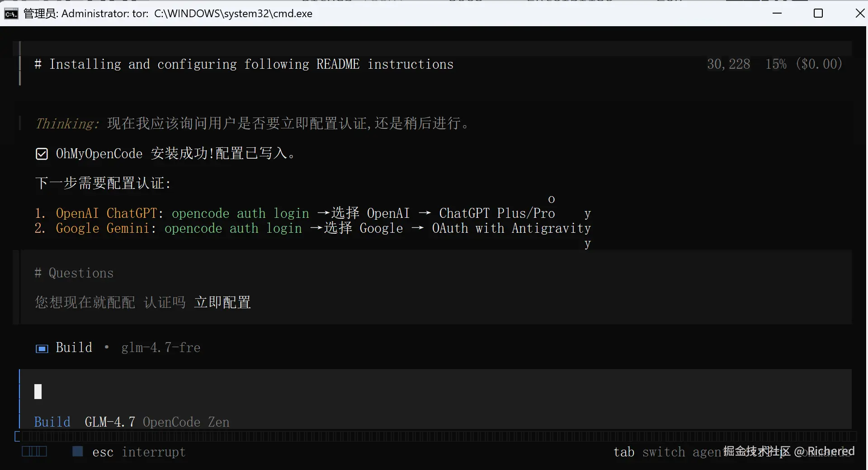Click the 'esc interrupt' hint
868x470 pixels.
point(139,452)
